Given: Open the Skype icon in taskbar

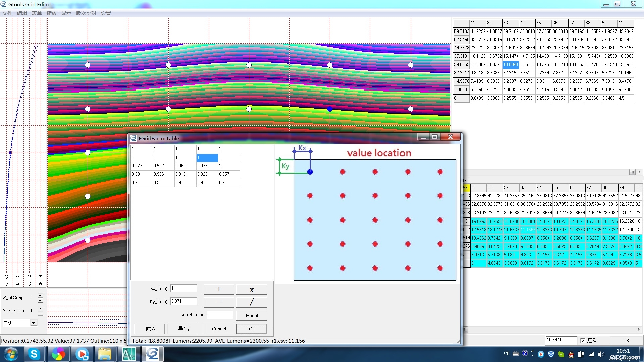Looking at the screenshot, I should coord(34,354).
